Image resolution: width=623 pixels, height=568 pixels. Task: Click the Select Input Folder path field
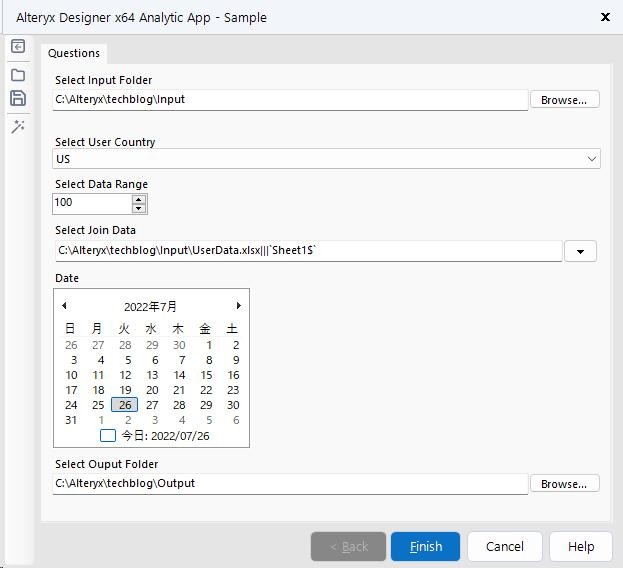290,100
